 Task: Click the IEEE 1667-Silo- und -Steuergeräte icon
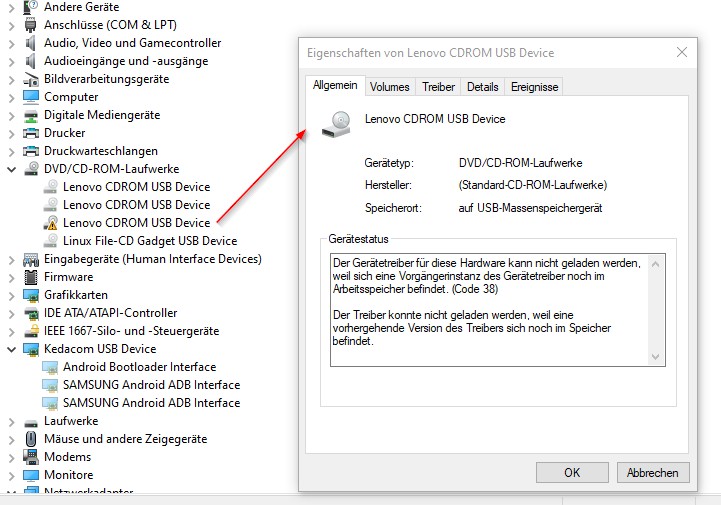(x=31, y=331)
